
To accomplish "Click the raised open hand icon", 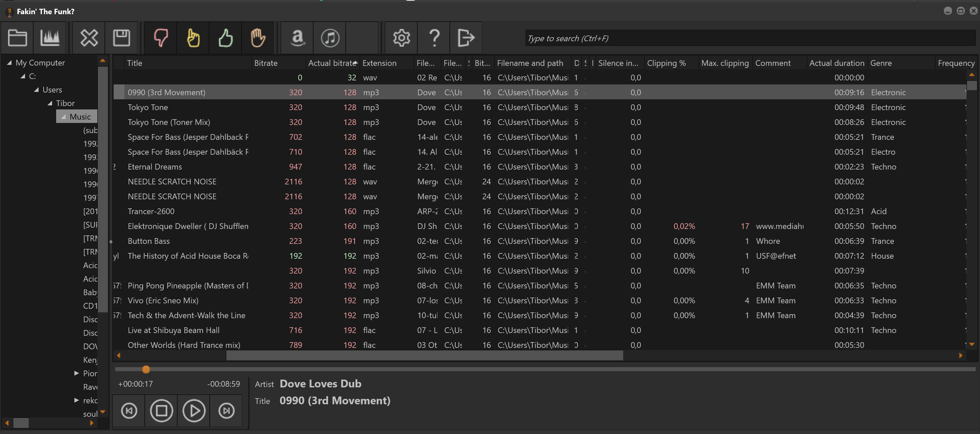I will click(258, 38).
